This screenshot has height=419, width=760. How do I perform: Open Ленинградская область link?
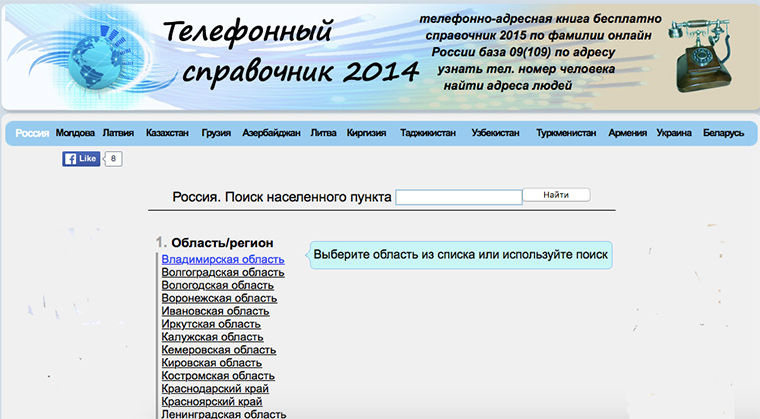tap(223, 414)
